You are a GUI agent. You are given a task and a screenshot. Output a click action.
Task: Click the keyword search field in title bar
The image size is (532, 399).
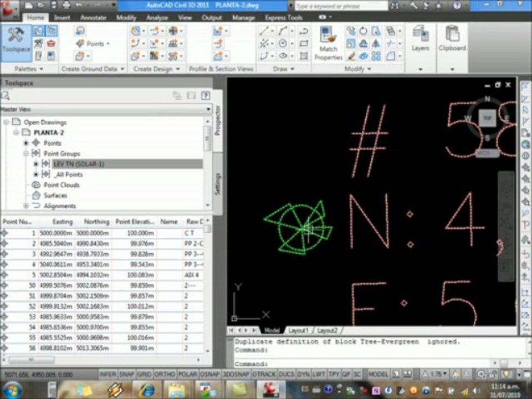click(x=341, y=6)
